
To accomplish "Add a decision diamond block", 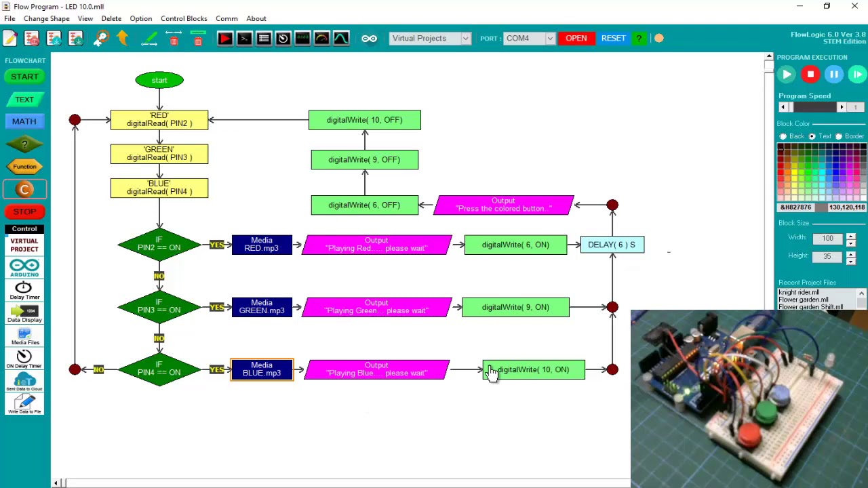I will 24,144.
